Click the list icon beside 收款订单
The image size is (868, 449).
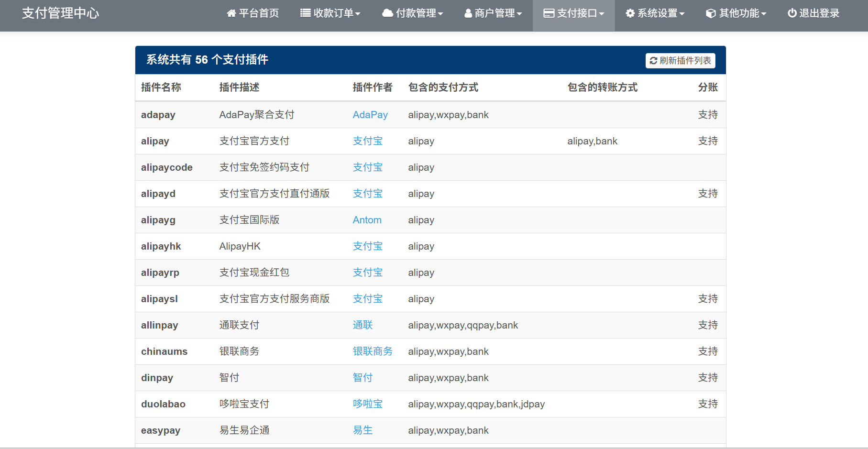pyautogui.click(x=305, y=13)
